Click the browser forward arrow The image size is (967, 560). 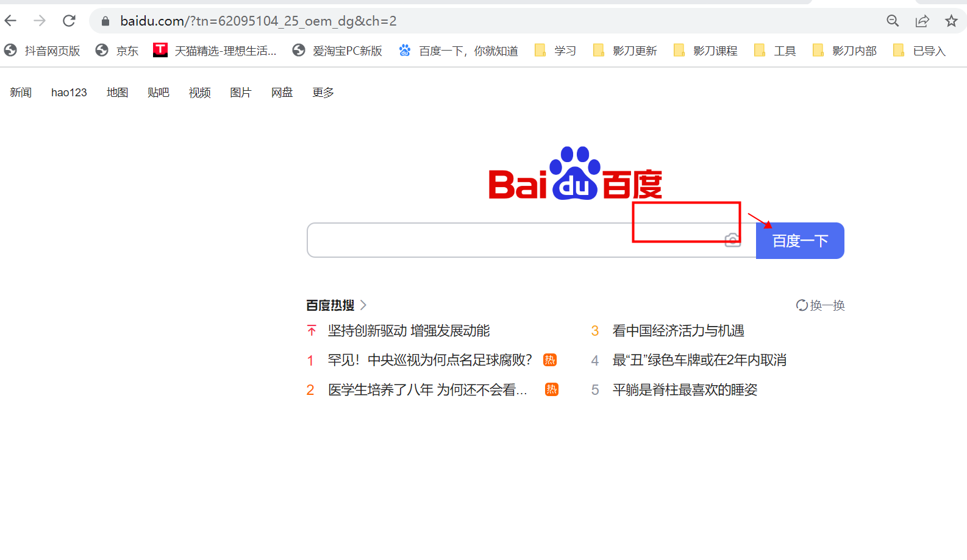pyautogui.click(x=40, y=21)
